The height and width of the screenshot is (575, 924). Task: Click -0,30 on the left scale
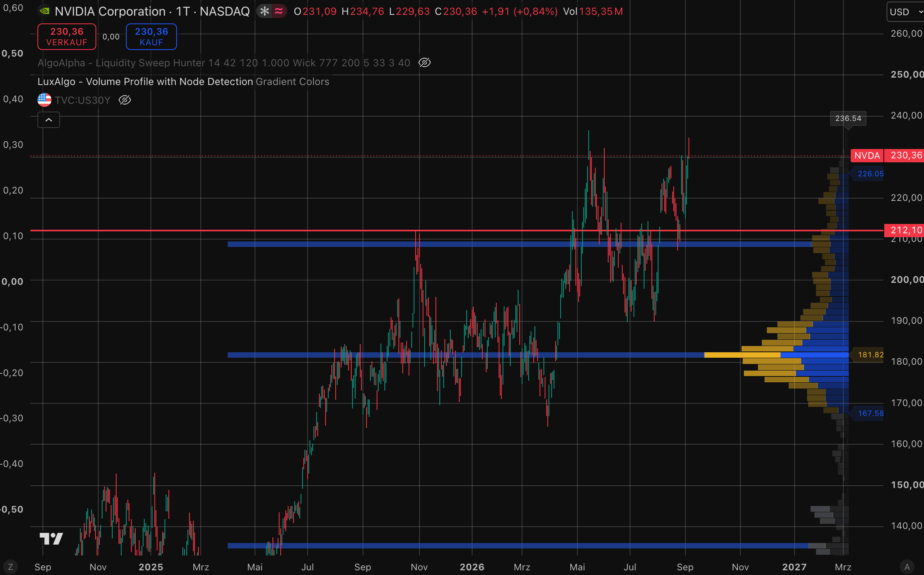12,418
